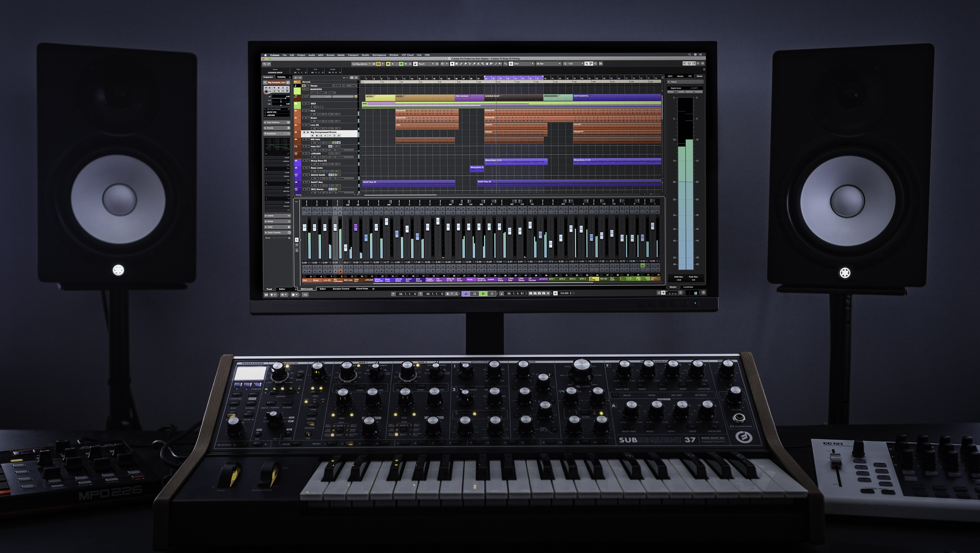Open the Studio menu
Viewport: 980px width, 553px height.
(365, 55)
